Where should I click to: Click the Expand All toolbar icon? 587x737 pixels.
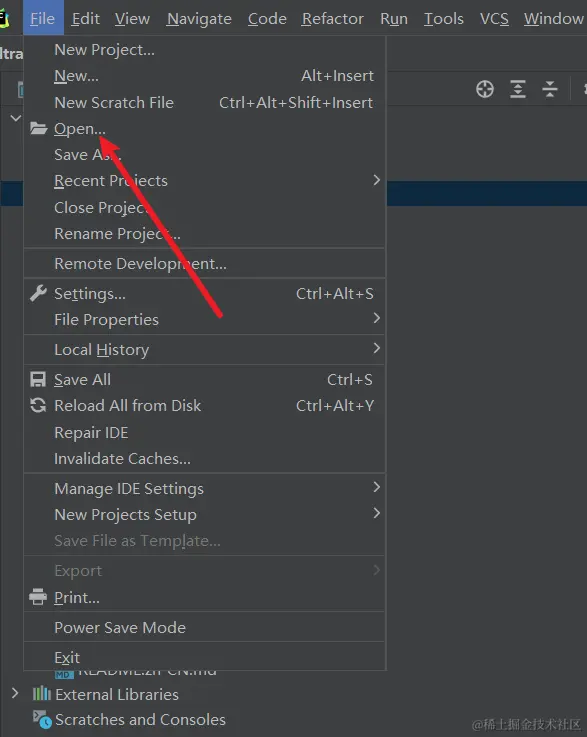(518, 89)
